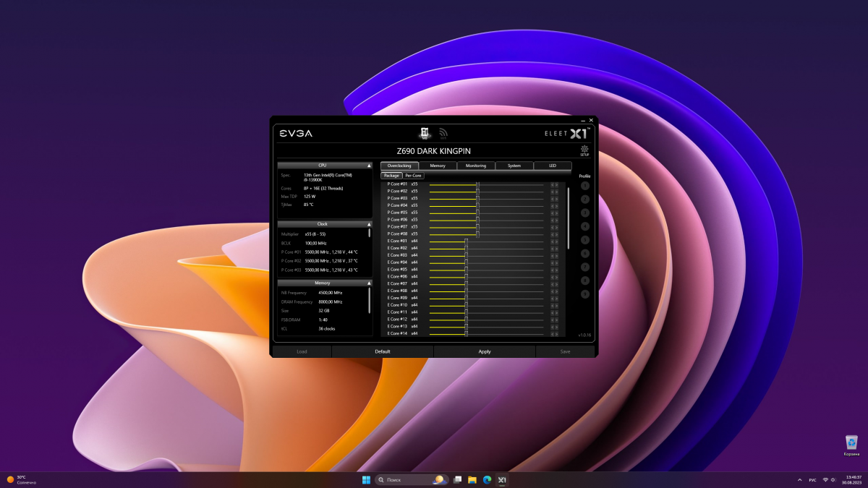Click the Default button
The width and height of the screenshot is (868, 488).
pyautogui.click(x=383, y=351)
